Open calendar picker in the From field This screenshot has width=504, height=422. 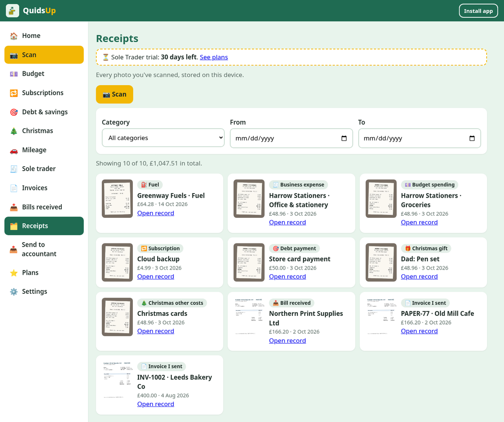pyautogui.click(x=344, y=138)
